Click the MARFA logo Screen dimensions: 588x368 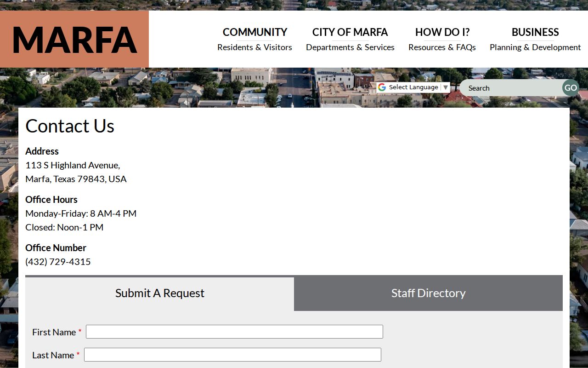pyautogui.click(x=74, y=39)
